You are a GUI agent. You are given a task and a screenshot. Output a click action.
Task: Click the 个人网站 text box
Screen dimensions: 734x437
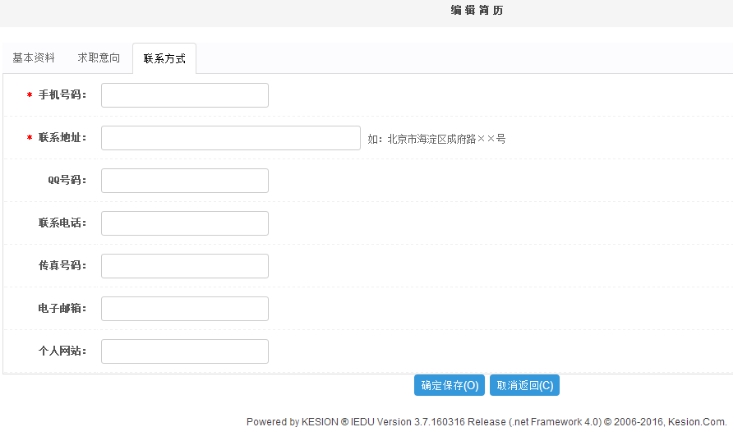185,351
